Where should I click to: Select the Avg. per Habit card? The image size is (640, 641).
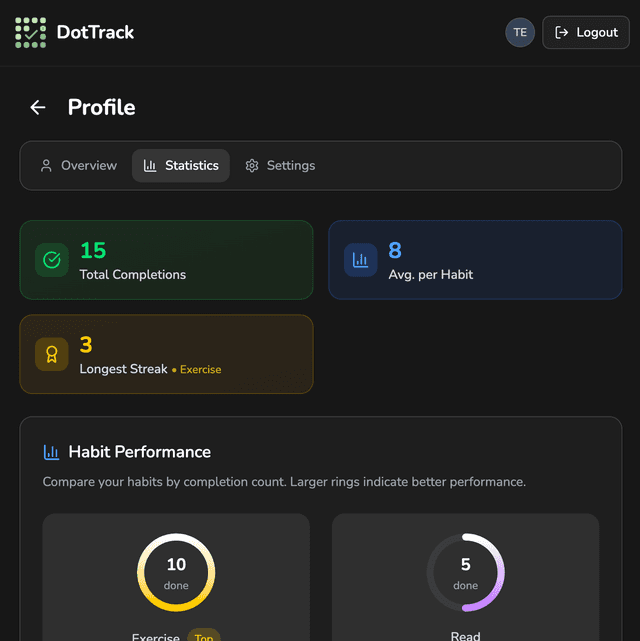[x=475, y=260]
